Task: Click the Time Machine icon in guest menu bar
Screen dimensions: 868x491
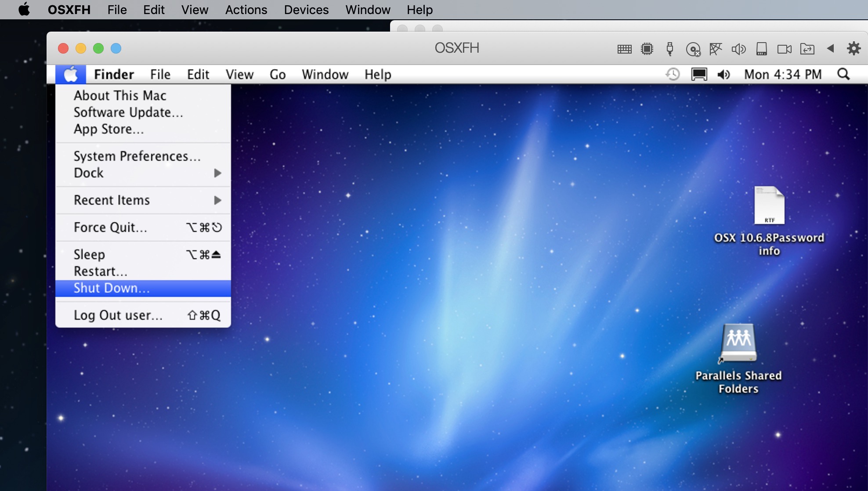Action: tap(673, 74)
